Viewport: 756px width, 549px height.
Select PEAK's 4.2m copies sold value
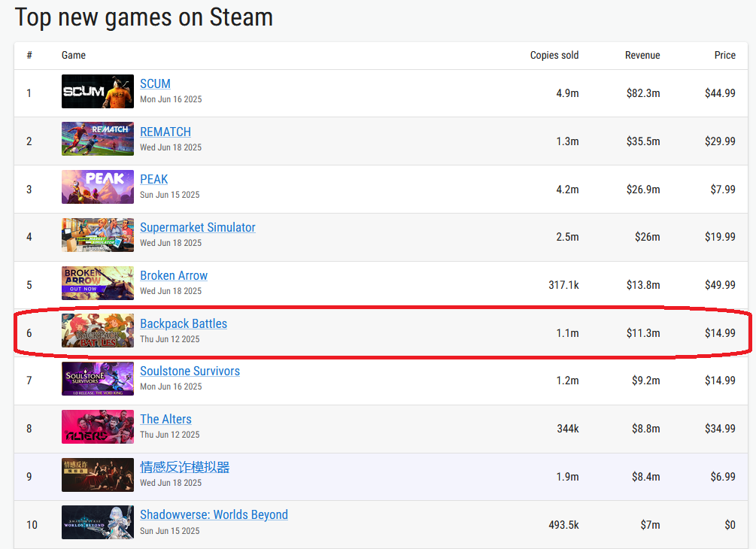click(x=567, y=189)
